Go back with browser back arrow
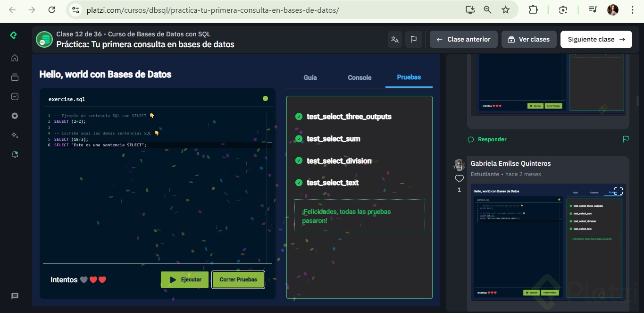Image resolution: width=644 pixels, height=313 pixels. tap(12, 10)
